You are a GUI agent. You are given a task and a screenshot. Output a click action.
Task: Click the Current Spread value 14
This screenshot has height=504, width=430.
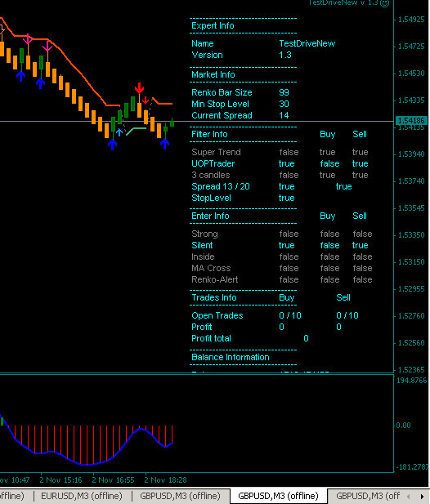click(x=284, y=115)
